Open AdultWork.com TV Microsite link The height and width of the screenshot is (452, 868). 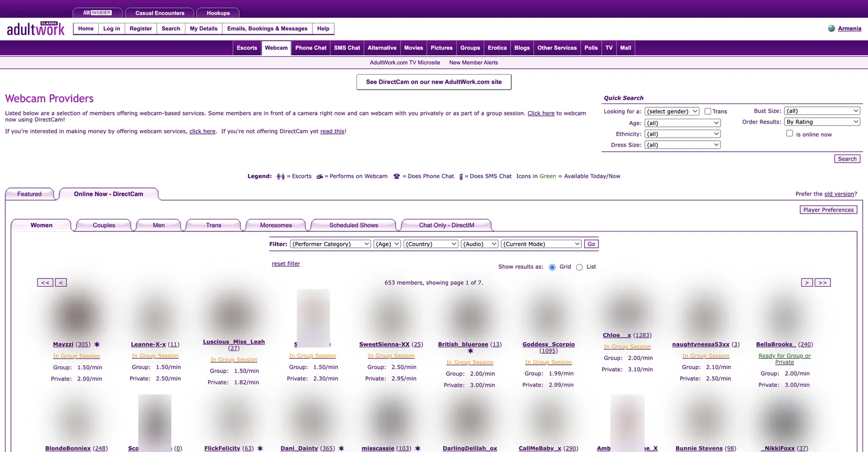pos(405,63)
